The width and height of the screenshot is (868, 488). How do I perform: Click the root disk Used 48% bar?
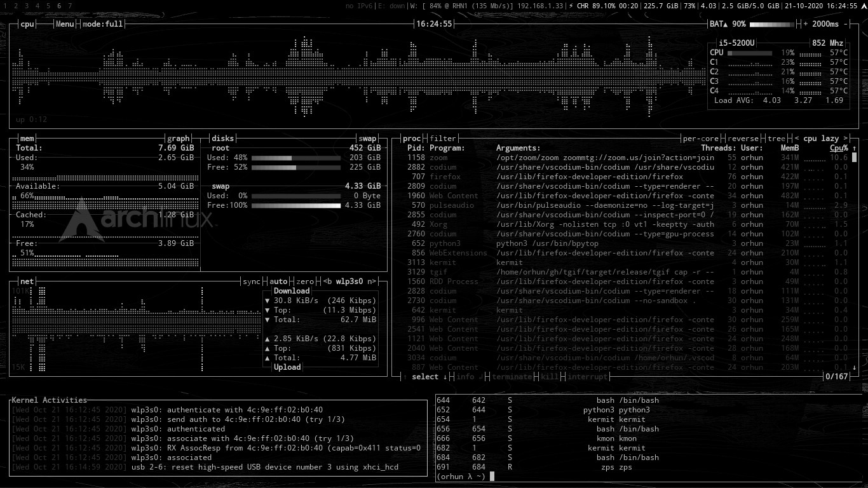coord(296,158)
